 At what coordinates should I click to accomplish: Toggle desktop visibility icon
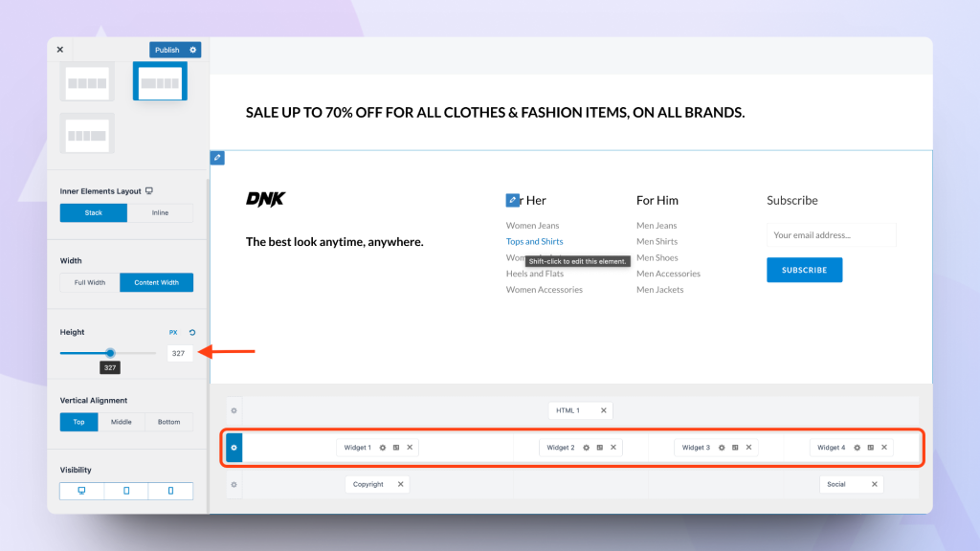coord(82,491)
